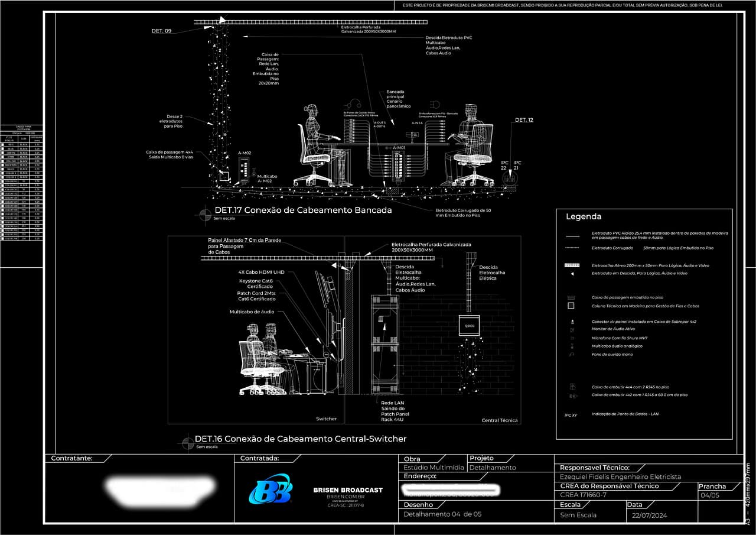The image size is (756, 535).
Task: Select the Switcher room label
Action: 326,419
